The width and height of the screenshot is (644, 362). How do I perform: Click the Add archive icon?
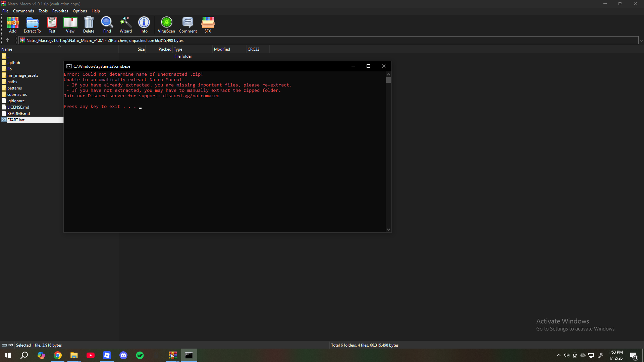[13, 25]
